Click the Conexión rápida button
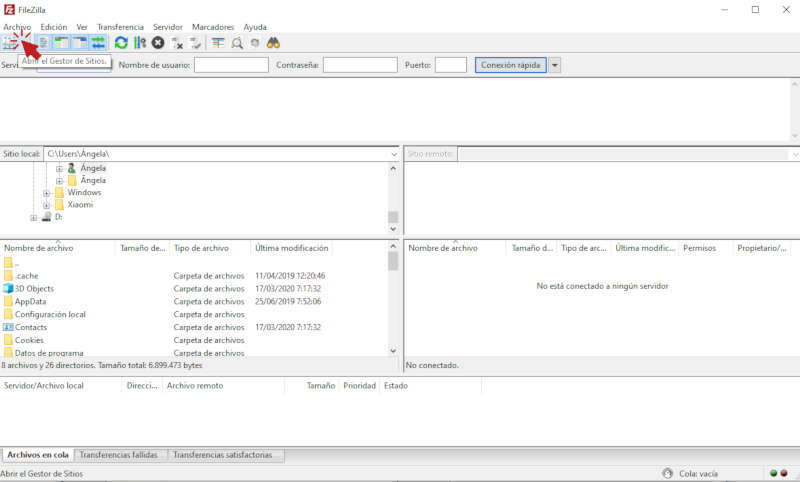 click(x=510, y=65)
